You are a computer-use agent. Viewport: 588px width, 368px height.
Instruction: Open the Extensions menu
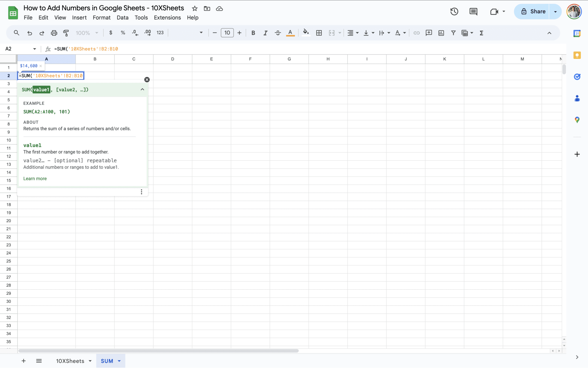tap(167, 18)
